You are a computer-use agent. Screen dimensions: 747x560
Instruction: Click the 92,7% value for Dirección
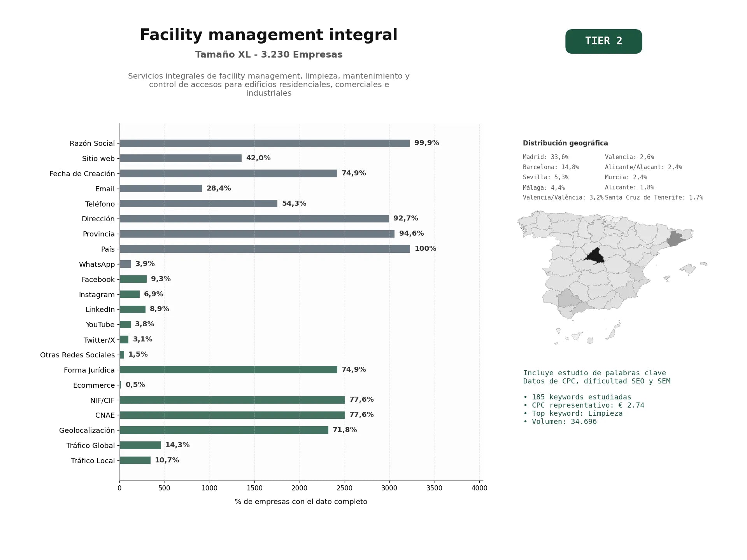pos(406,218)
